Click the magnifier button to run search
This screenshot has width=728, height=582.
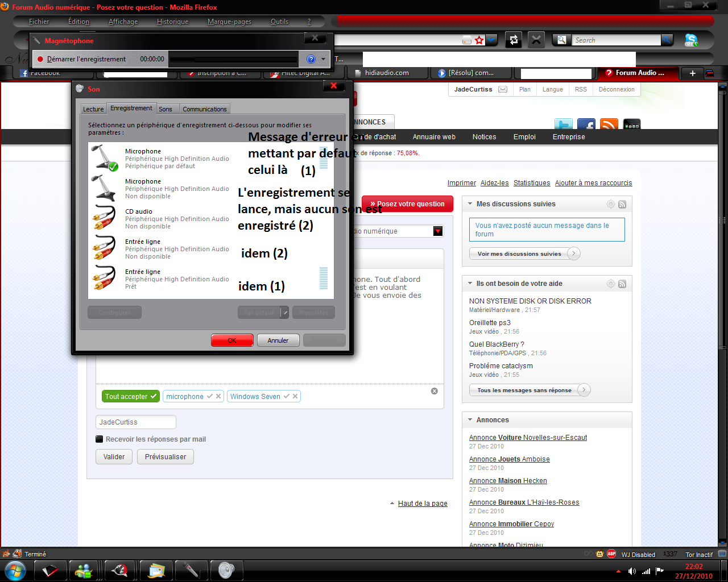pyautogui.click(x=667, y=40)
